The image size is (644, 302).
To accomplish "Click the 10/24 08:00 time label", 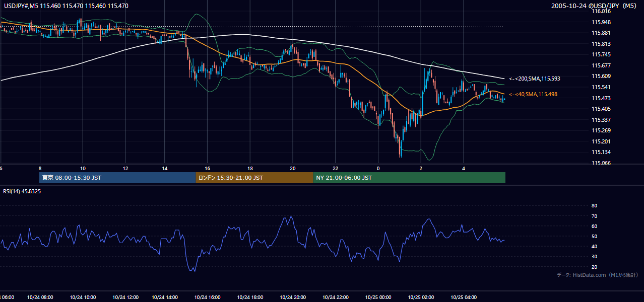I will coord(40,297).
